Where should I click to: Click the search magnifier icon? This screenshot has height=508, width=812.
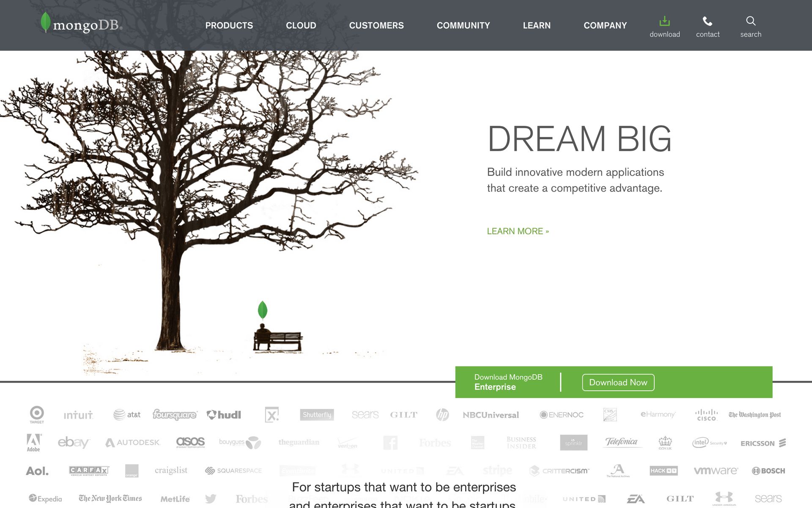(750, 20)
